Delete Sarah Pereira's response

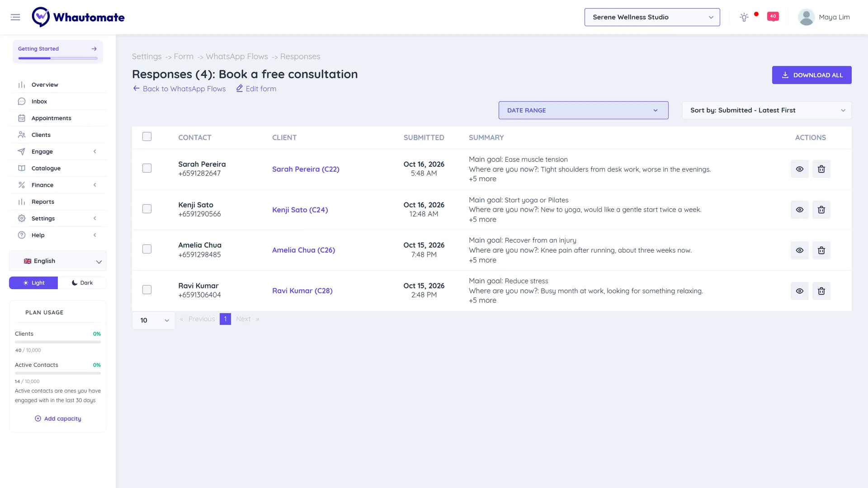(x=821, y=169)
